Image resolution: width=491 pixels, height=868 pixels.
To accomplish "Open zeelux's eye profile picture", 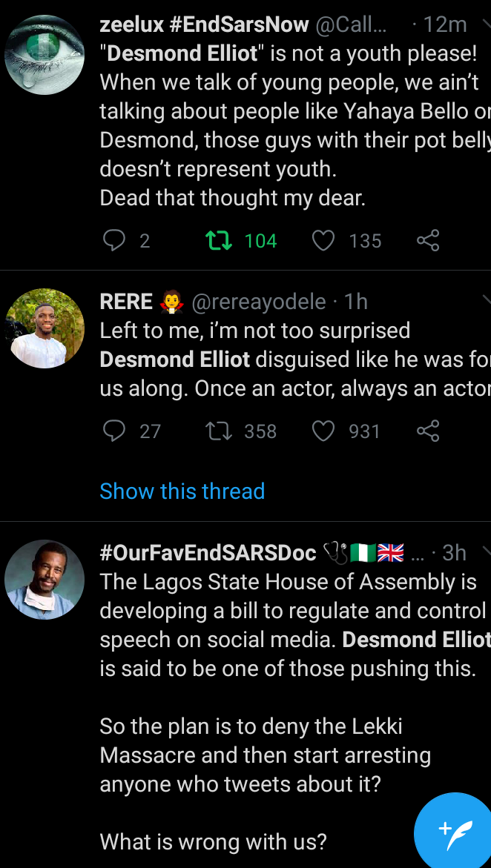I will 45,55.
